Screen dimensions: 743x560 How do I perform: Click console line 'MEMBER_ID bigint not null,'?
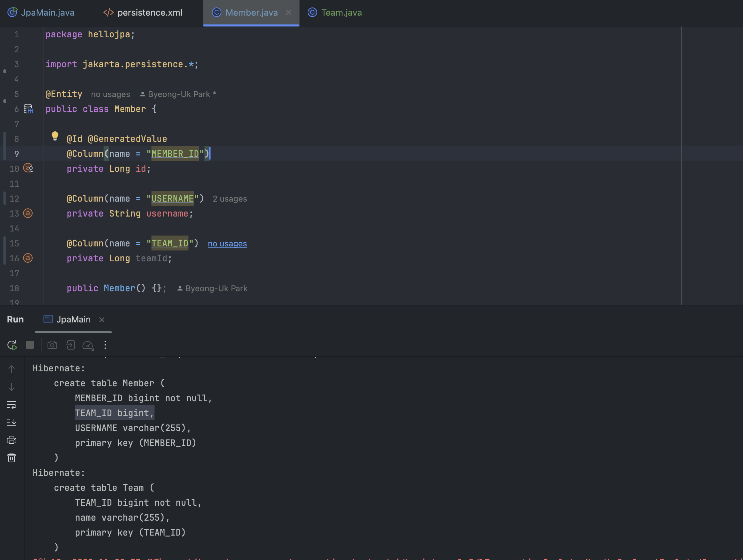(x=143, y=398)
